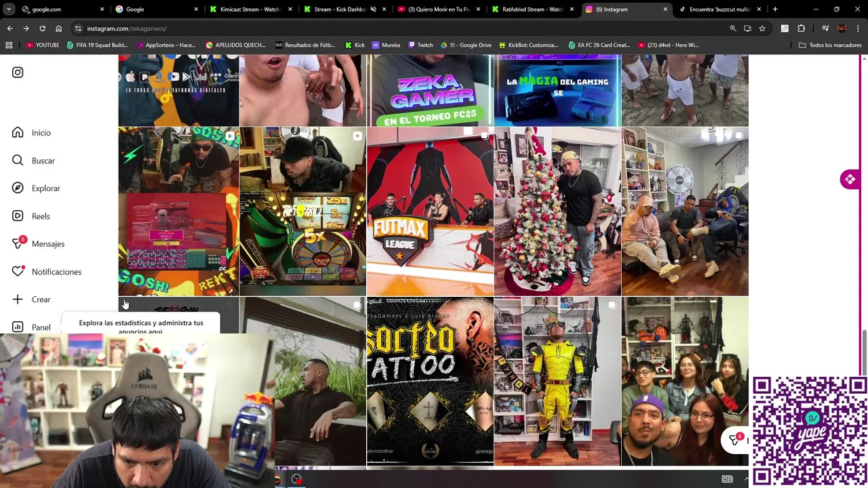This screenshot has width=868, height=488.
Task: Open the yellow Wolverine costume post
Action: pyautogui.click(x=557, y=381)
